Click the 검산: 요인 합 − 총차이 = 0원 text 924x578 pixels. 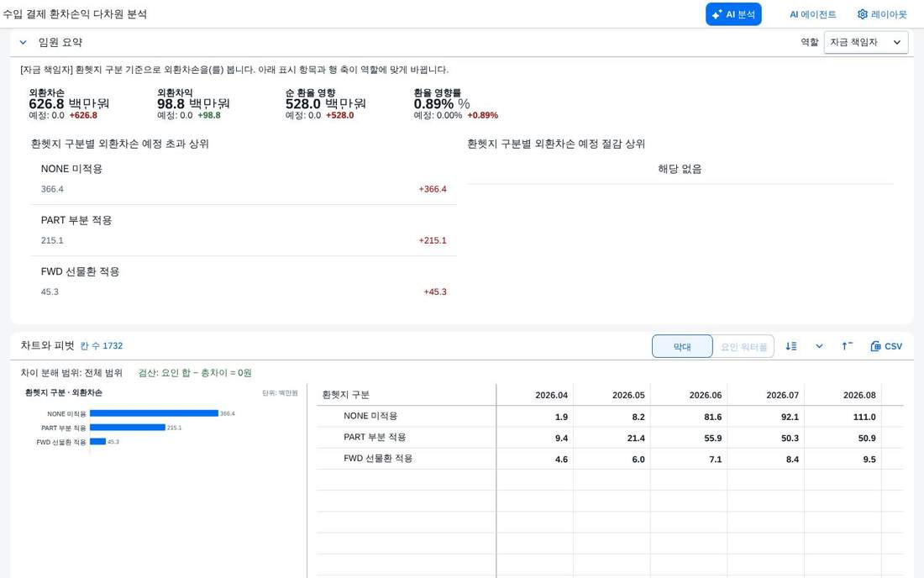pos(195,373)
